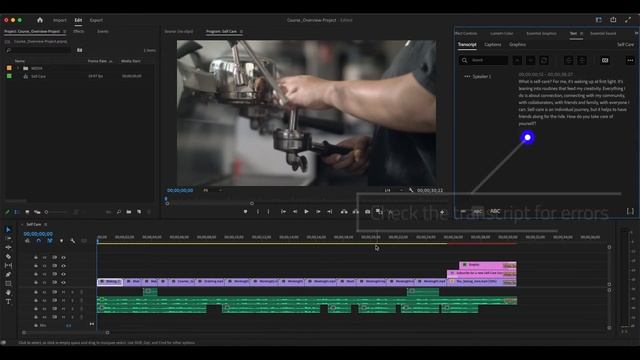Select the Rectangle tool

(8, 284)
